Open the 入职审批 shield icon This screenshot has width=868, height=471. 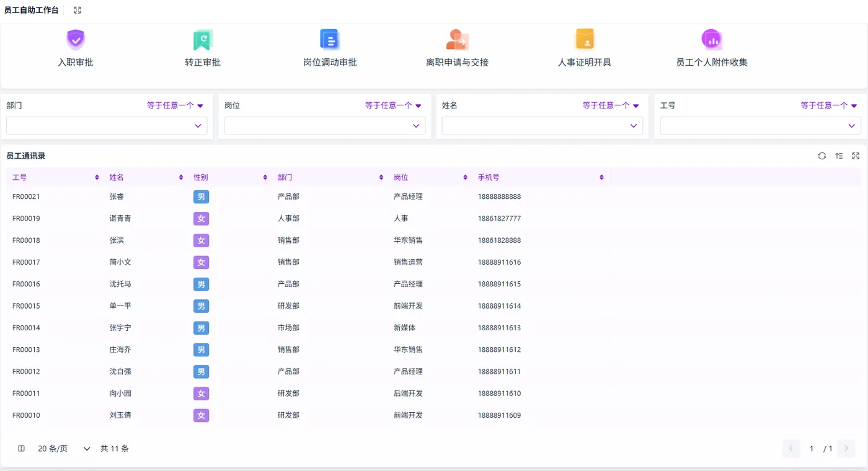tap(76, 40)
